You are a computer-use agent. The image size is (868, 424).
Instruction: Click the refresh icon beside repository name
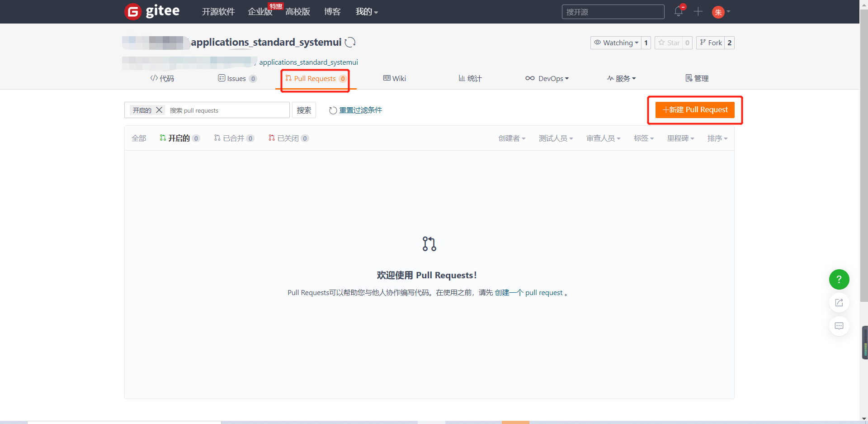(350, 43)
